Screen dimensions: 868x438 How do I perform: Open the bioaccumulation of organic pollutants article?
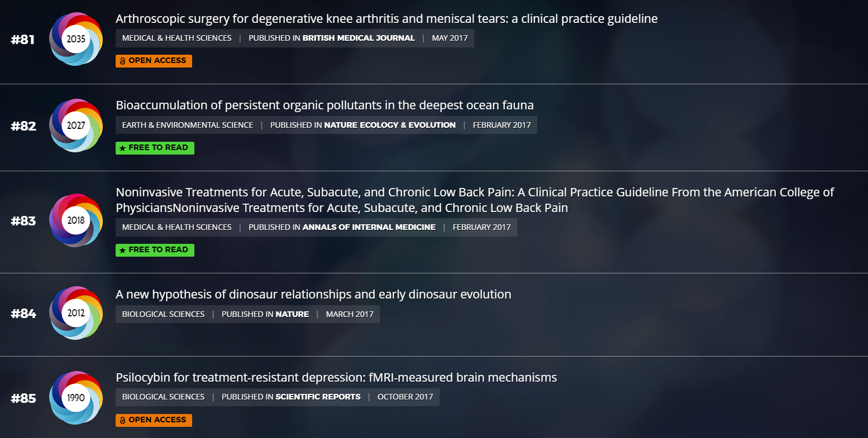coord(325,105)
